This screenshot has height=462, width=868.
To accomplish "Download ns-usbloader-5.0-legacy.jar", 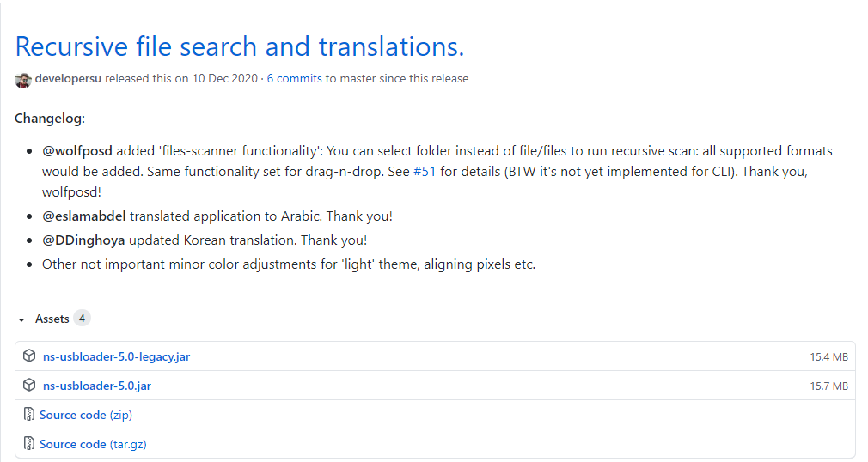I will pos(116,356).
